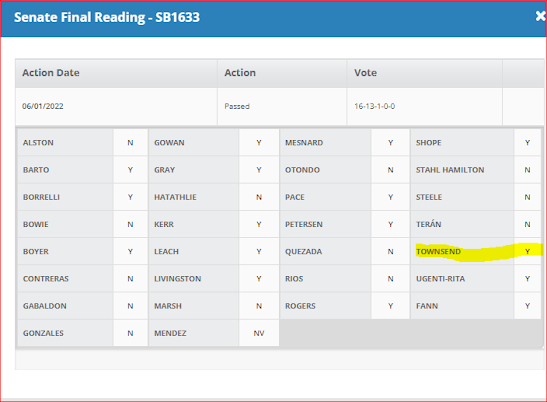The image size is (547, 402).
Task: Click the MESNARD name cell
Action: tap(325, 142)
